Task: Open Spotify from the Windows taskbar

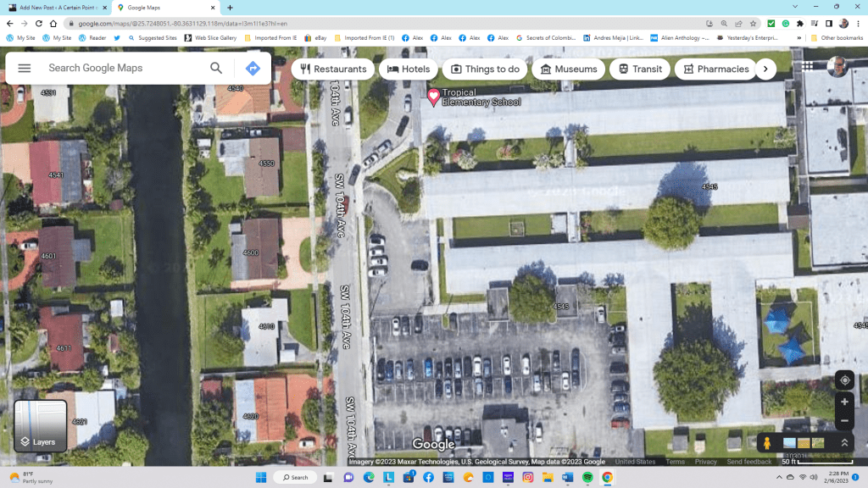Action: tap(587, 478)
